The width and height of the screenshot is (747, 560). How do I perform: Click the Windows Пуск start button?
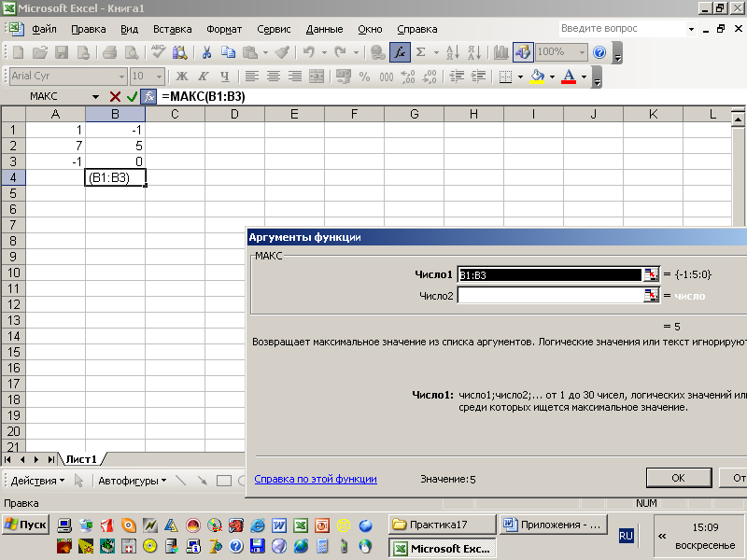click(x=25, y=525)
